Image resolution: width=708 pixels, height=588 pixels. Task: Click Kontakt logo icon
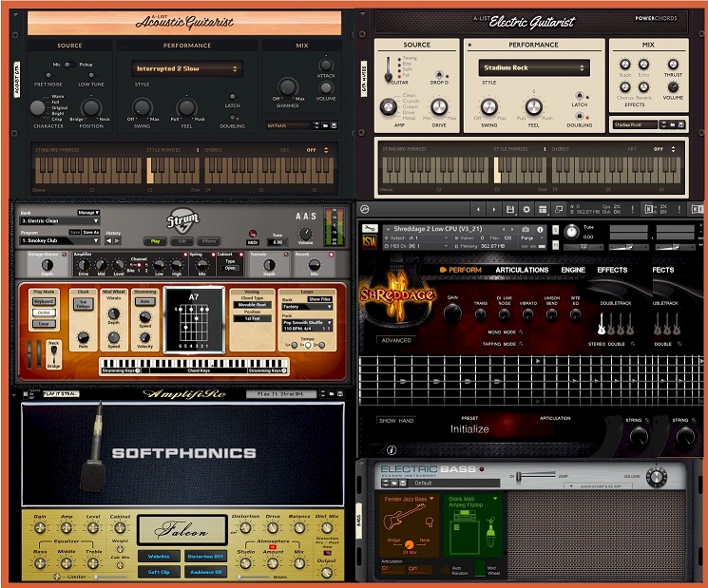coord(365,209)
